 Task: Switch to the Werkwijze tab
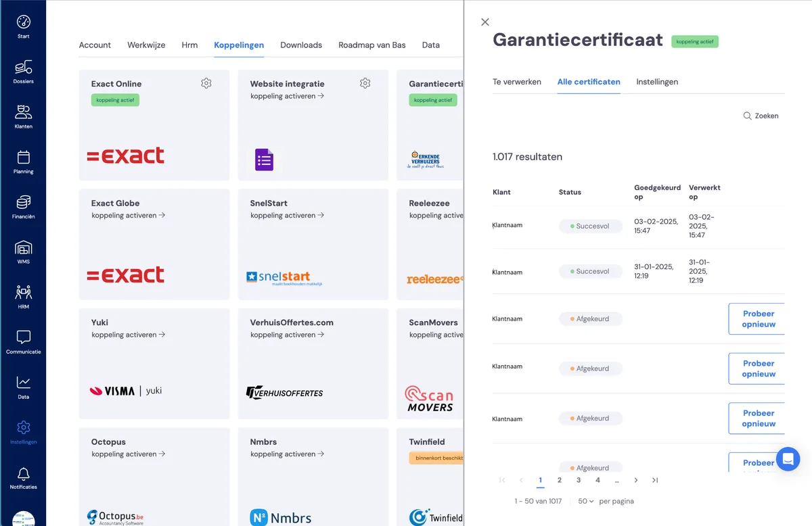coord(146,45)
